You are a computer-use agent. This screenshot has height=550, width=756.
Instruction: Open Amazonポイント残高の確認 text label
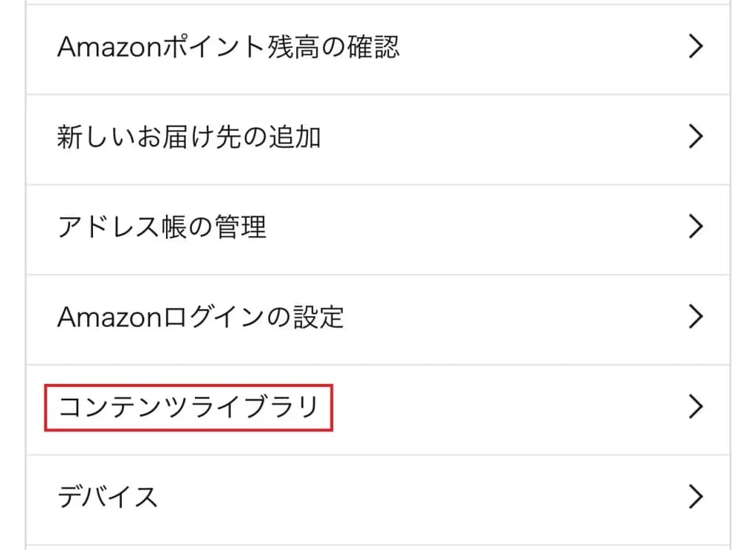pyautogui.click(x=228, y=47)
